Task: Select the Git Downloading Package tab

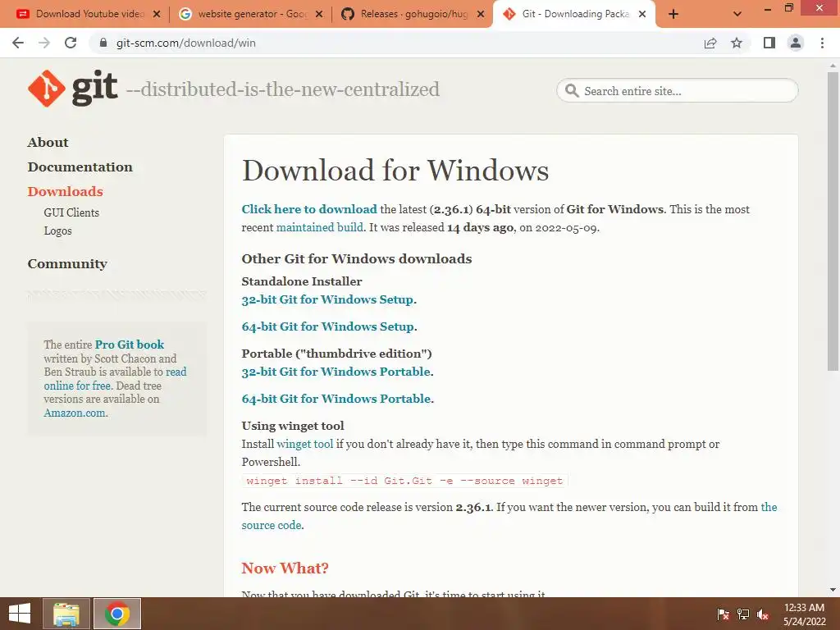Action: pos(575,14)
